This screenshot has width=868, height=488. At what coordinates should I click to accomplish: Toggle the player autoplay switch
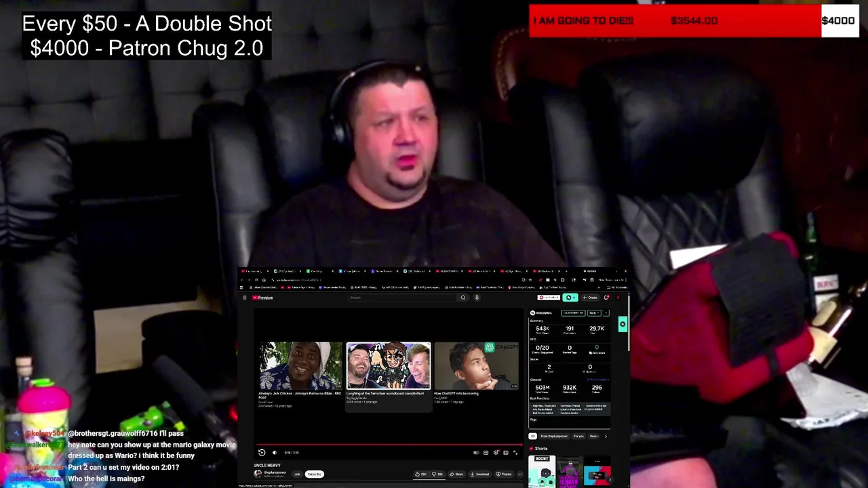click(477, 453)
